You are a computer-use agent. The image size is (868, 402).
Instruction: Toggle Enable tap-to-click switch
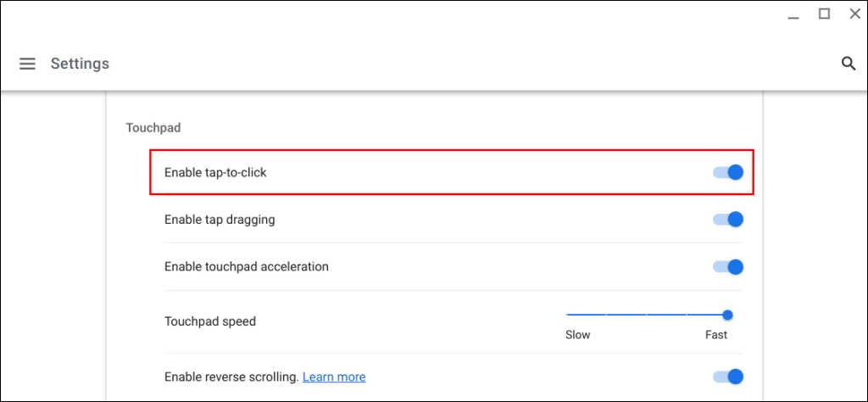click(728, 172)
